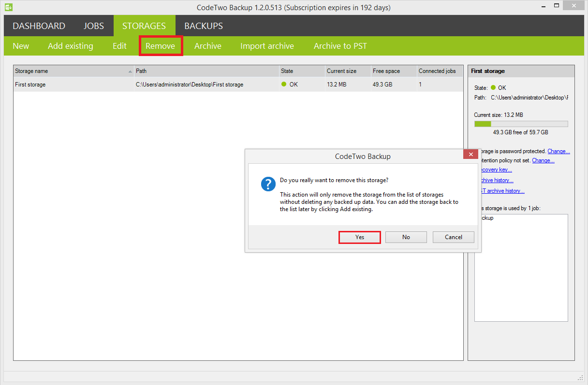Decline removal with the No button
Image resolution: width=588 pixels, height=385 pixels.
406,237
